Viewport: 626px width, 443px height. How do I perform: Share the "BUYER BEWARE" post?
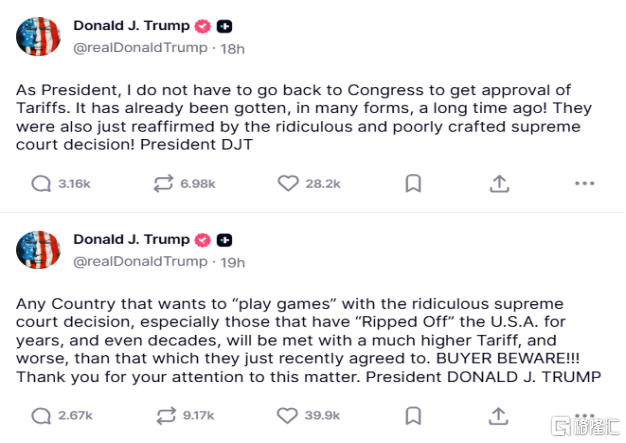(500, 415)
